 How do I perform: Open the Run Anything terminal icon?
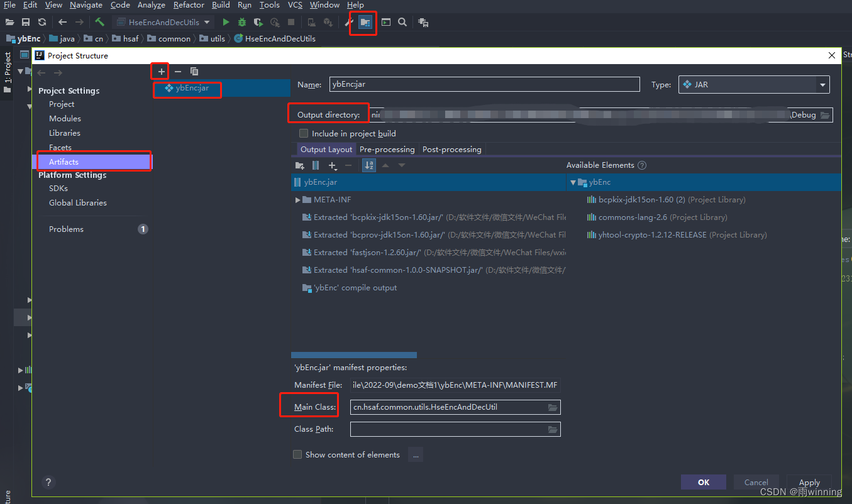coord(386,22)
